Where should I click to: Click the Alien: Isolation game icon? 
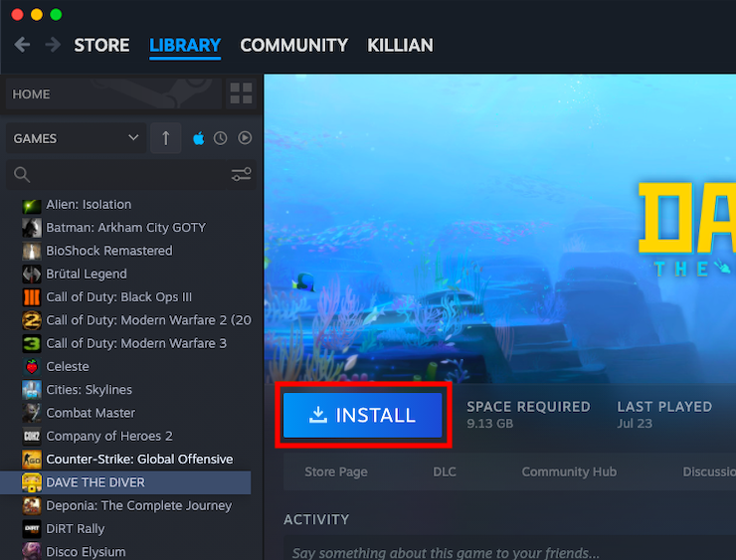tap(32, 205)
